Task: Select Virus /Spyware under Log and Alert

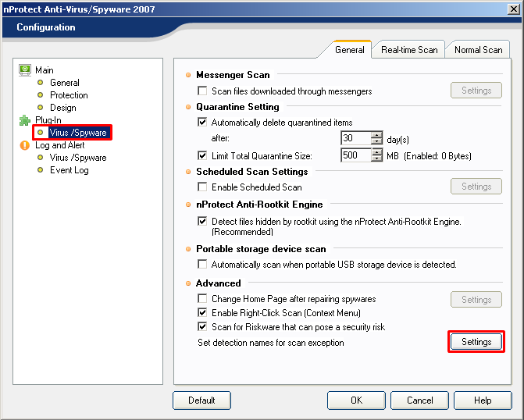Action: click(x=78, y=158)
